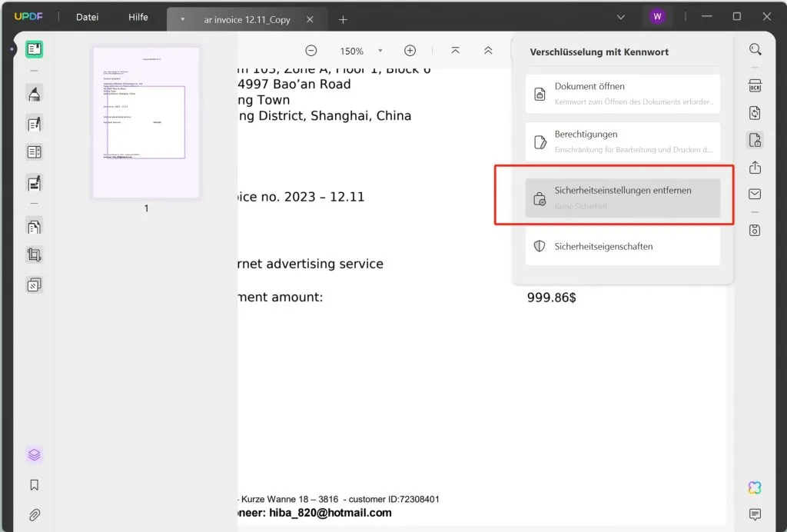Click the 150% zoom value field
Screen dimensions: 787x532
(x=351, y=52)
